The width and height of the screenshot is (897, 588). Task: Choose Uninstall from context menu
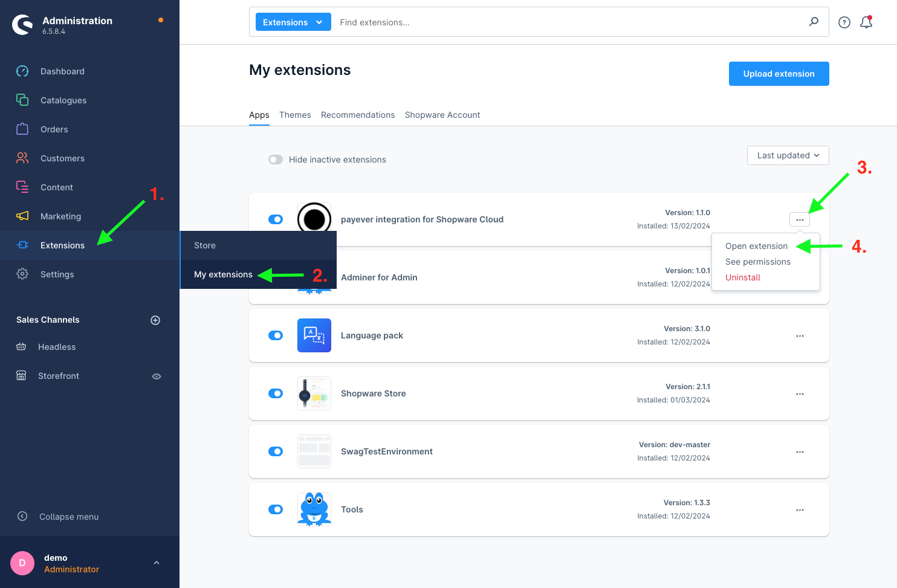coord(743,277)
